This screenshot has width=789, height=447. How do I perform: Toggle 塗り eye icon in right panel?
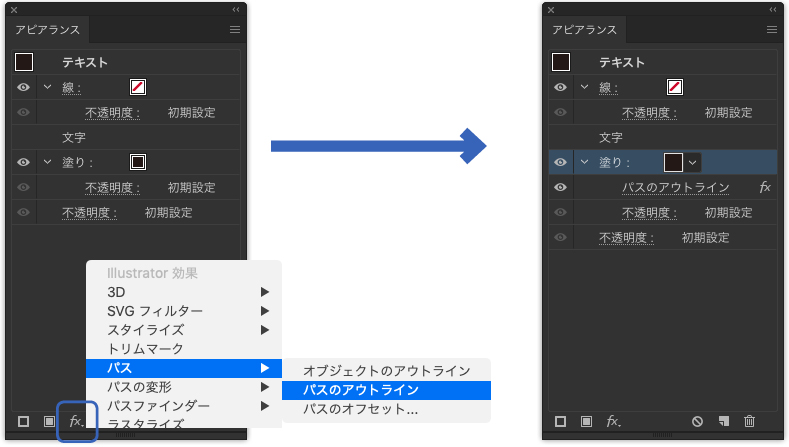(561, 162)
